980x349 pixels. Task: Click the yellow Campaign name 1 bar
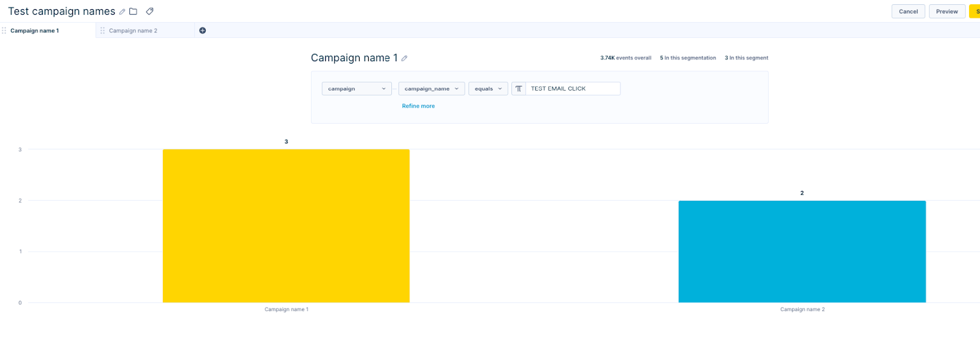[x=286, y=226]
